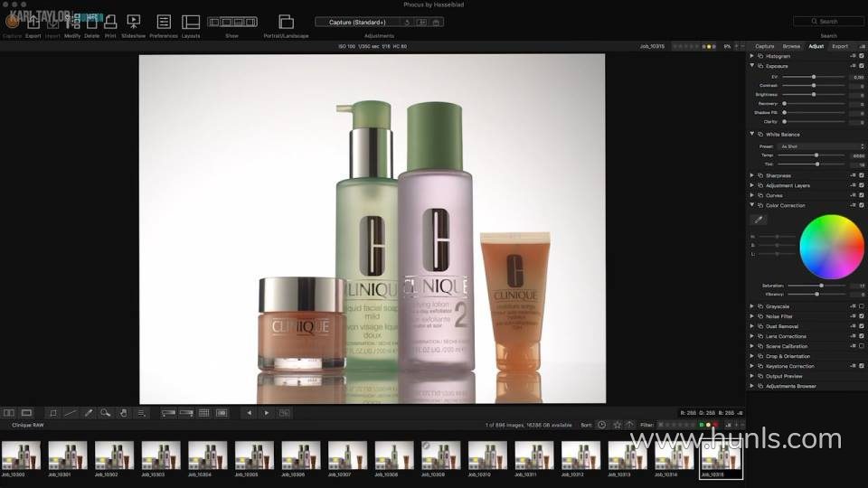Click the Search field
Viewport: 868px width, 488px height.
pyautogui.click(x=828, y=21)
